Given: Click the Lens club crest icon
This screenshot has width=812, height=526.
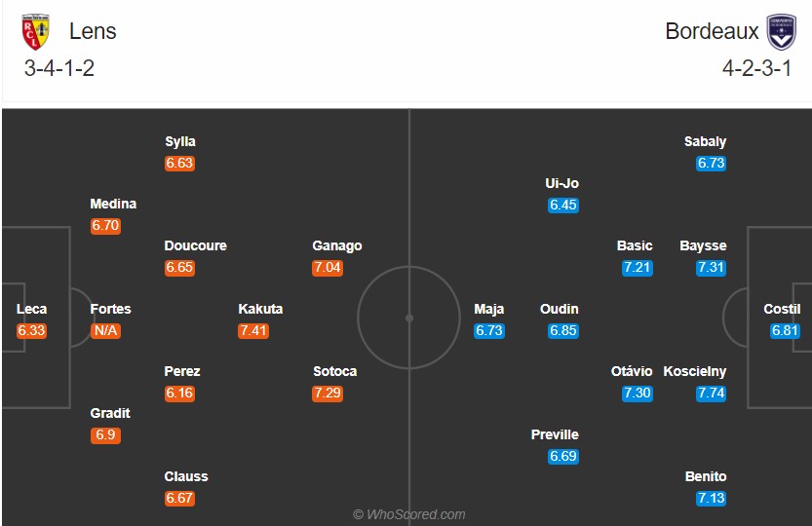Looking at the screenshot, I should pyautogui.click(x=35, y=31).
